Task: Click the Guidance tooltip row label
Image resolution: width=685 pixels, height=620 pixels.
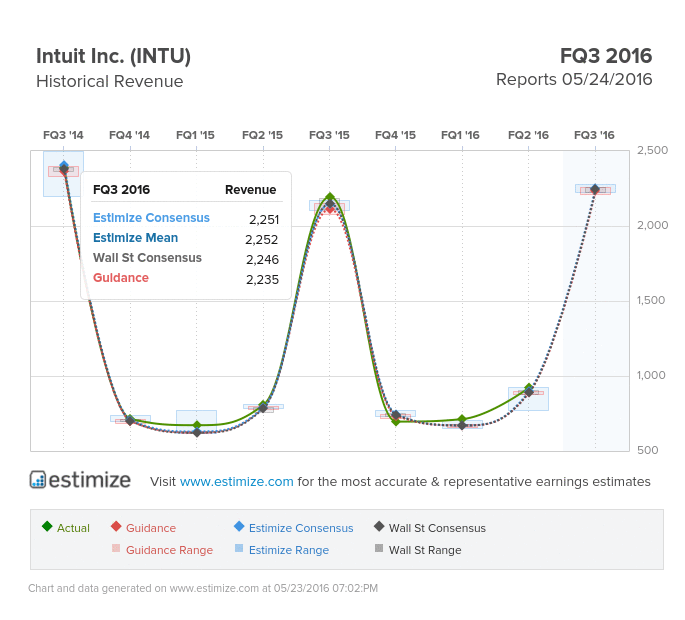Action: click(x=121, y=278)
